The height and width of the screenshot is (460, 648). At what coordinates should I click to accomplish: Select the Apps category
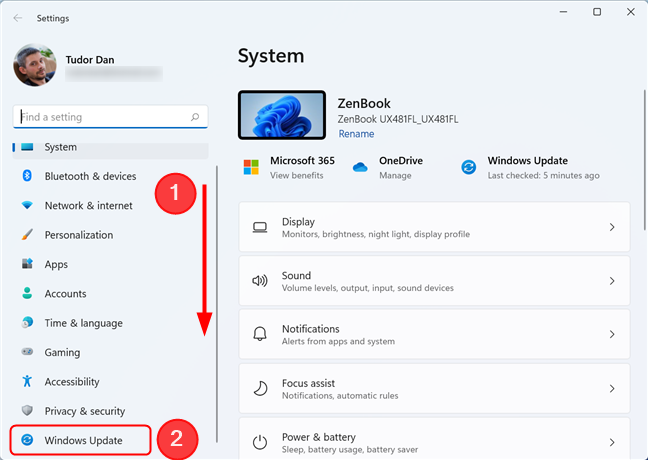click(x=110, y=264)
